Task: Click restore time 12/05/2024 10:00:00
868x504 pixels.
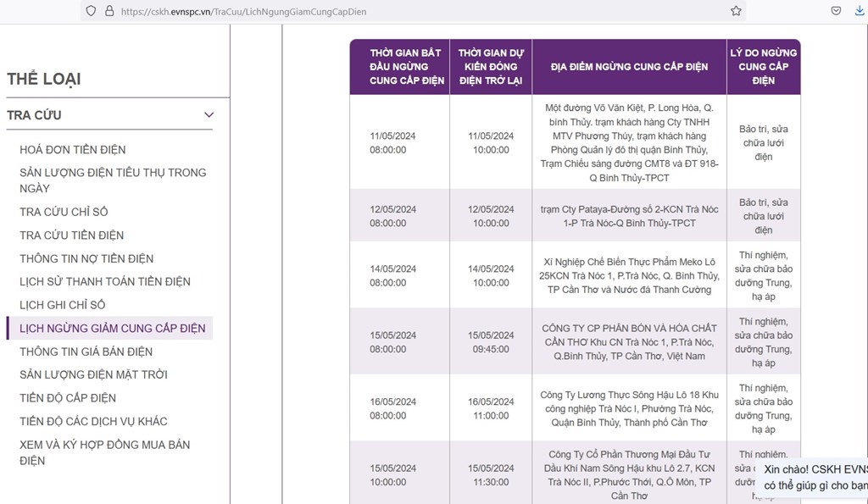Action: (x=491, y=216)
